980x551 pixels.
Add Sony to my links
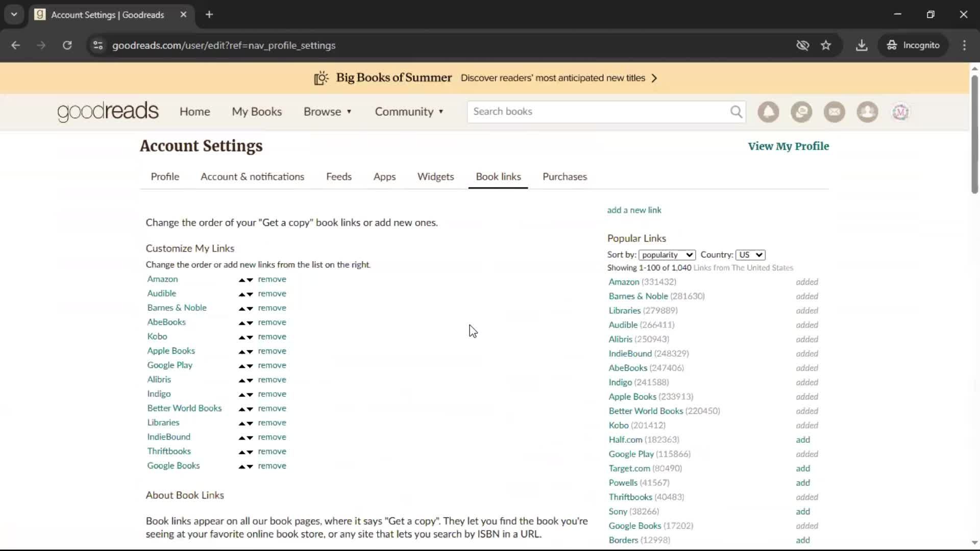(803, 511)
